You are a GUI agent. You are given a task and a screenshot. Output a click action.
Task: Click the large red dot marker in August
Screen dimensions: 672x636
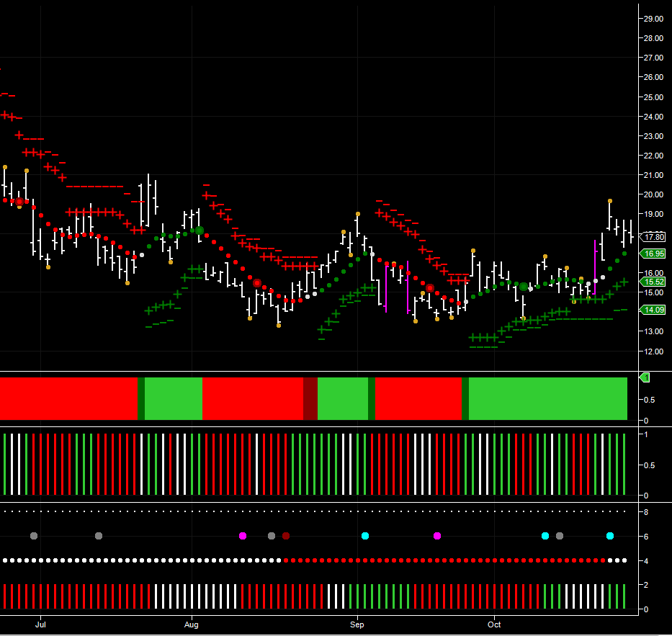pos(257,283)
